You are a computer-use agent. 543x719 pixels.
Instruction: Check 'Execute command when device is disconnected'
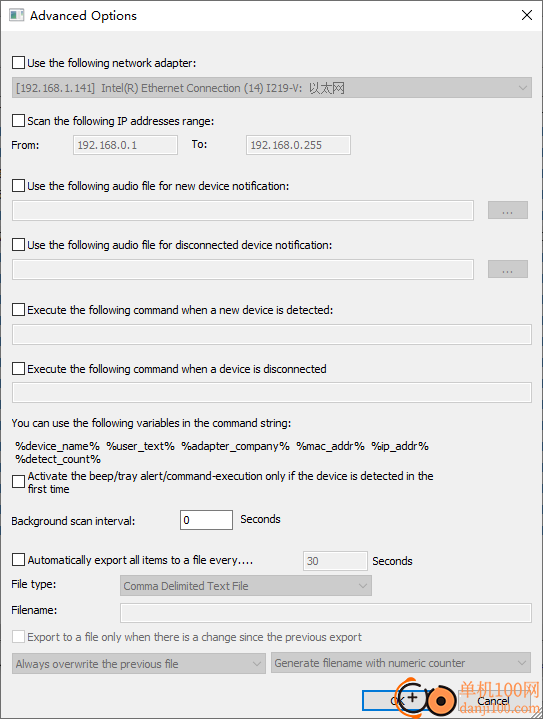pyautogui.click(x=18, y=368)
